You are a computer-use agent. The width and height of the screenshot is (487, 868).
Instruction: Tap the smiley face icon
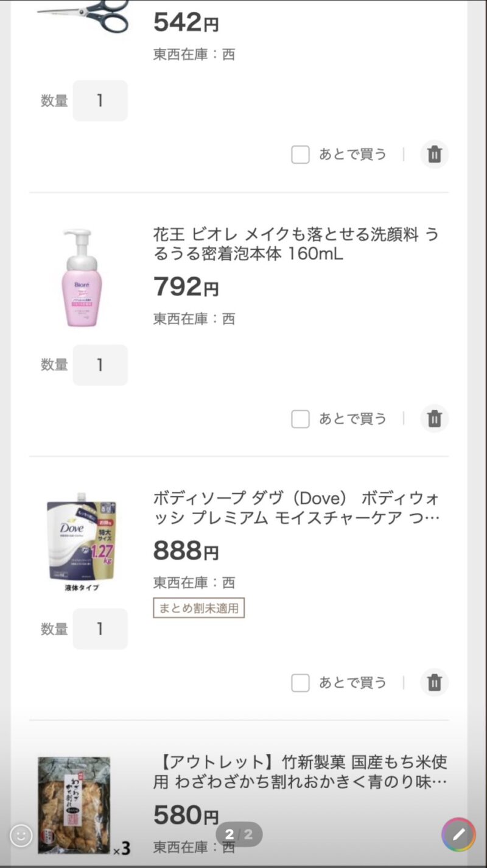coord(21,836)
